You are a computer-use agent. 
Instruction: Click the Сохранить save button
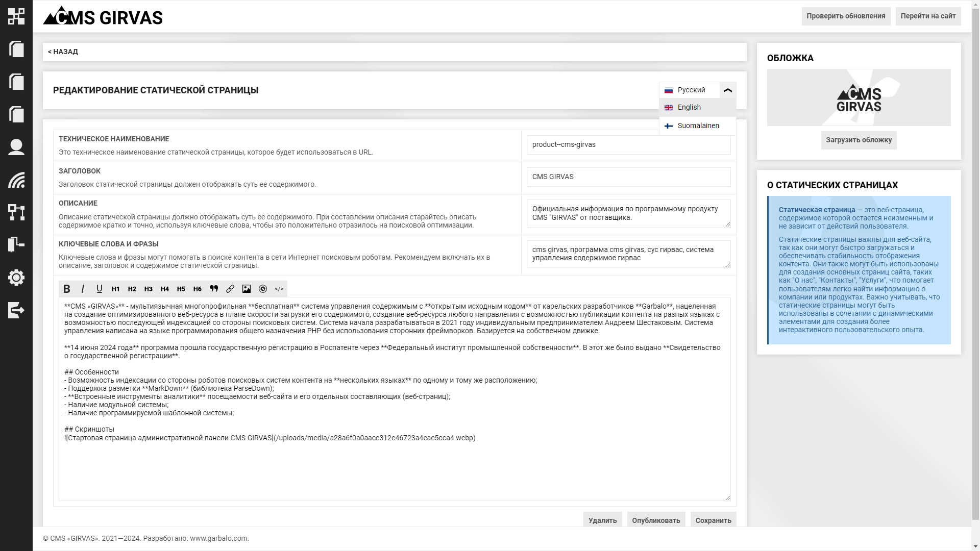[714, 520]
